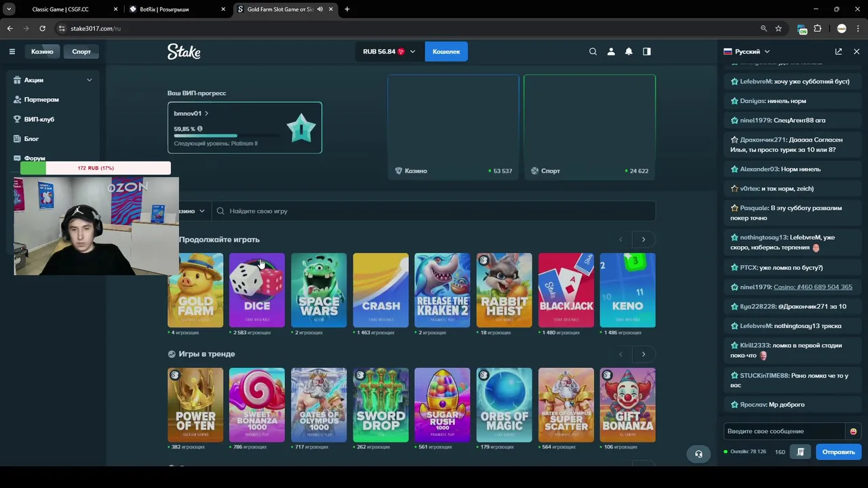
Task: Open new browser tab
Action: pos(347,9)
